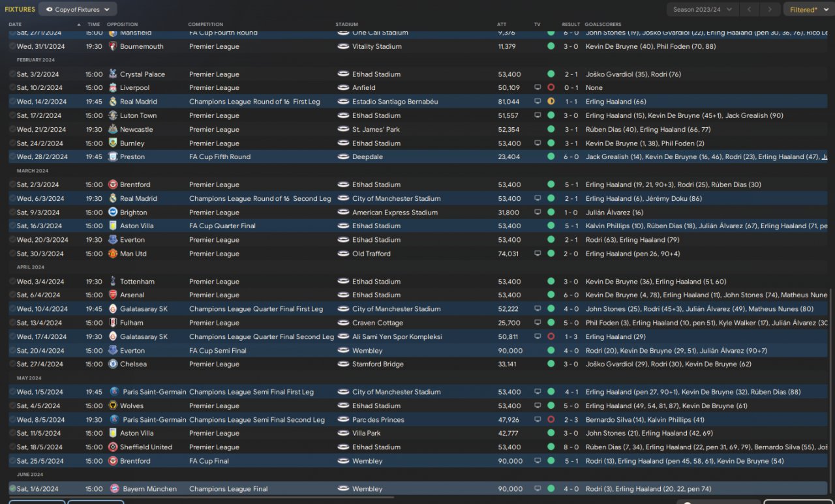The width and height of the screenshot is (835, 504).
Task: Click the Fulham club badge
Action: [x=113, y=323]
